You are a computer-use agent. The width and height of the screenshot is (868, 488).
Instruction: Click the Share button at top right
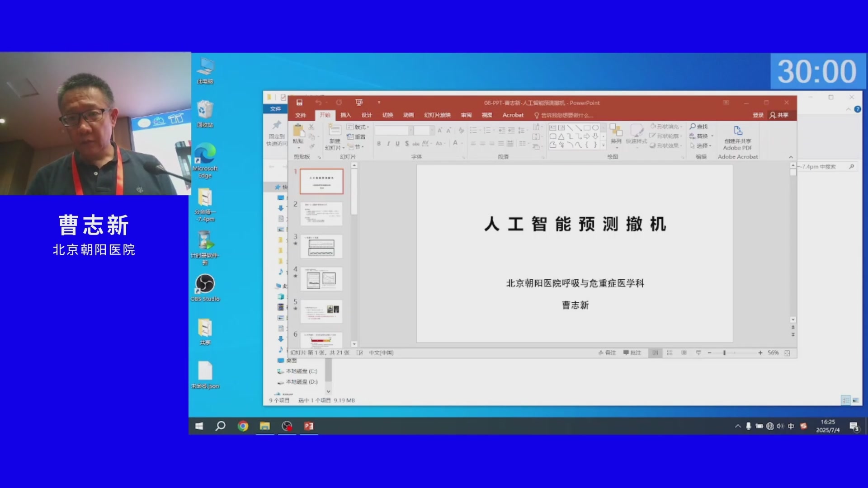(x=779, y=115)
